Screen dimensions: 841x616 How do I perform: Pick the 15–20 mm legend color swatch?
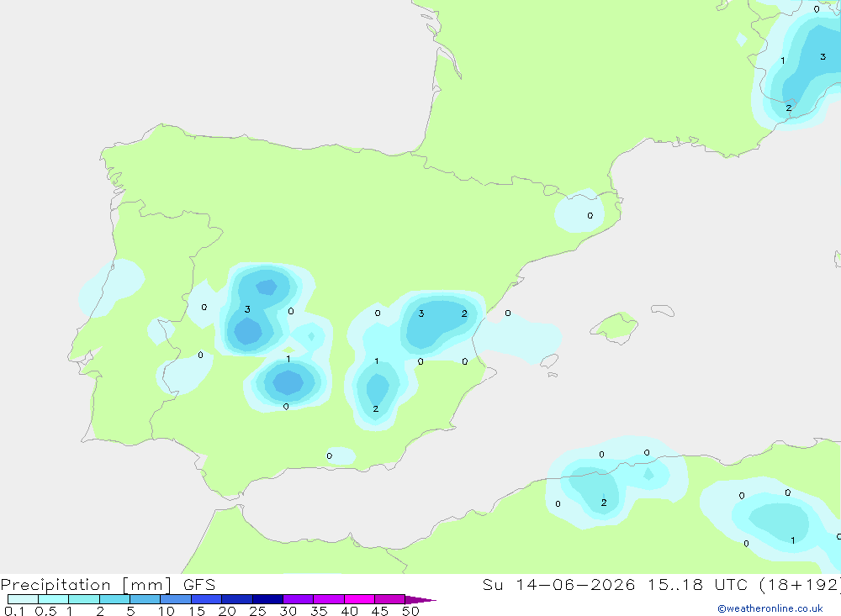[207, 599]
